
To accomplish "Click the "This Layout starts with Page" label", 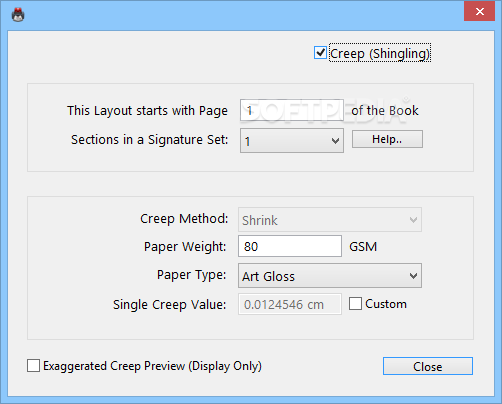I will [x=147, y=111].
